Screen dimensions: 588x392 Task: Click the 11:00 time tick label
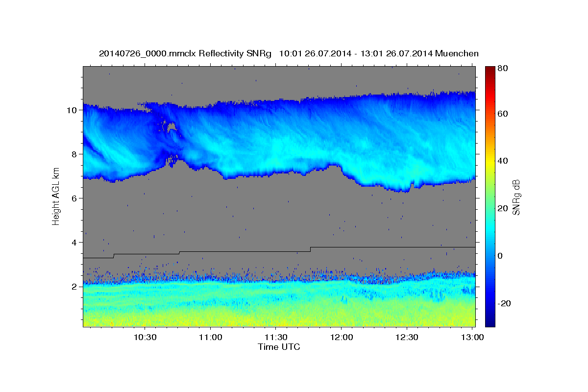point(211,337)
